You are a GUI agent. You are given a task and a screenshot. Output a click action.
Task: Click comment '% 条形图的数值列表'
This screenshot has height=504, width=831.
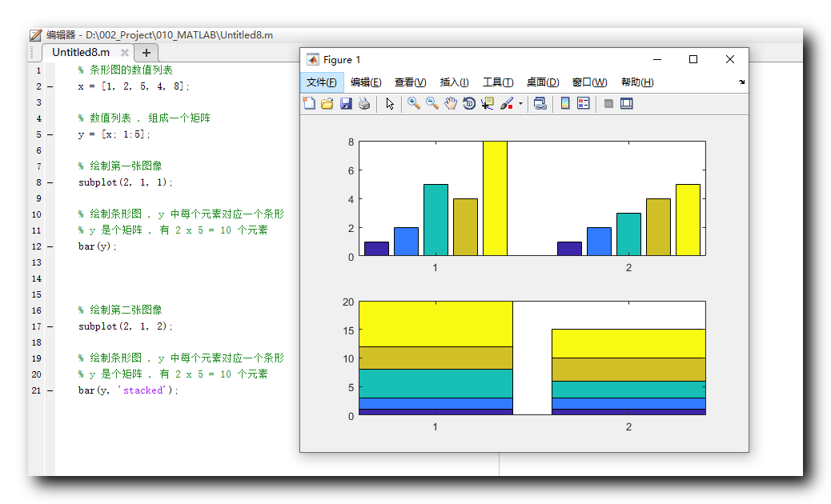pos(126,70)
